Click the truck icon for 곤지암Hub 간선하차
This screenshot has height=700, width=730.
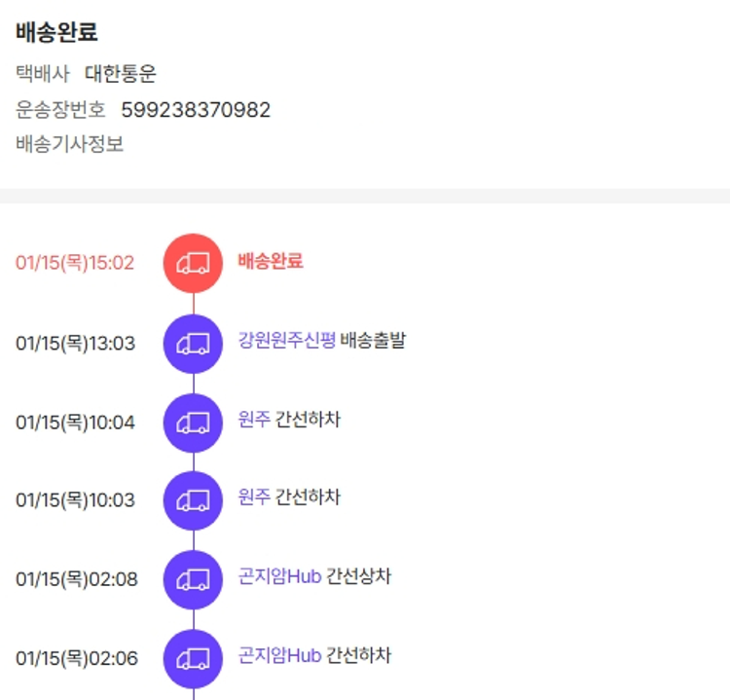pyautogui.click(x=193, y=659)
